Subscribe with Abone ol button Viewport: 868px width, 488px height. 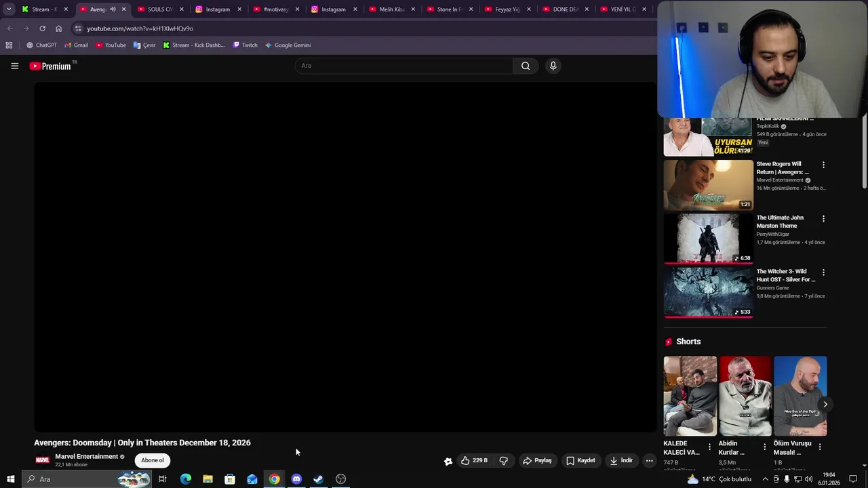[x=153, y=460]
